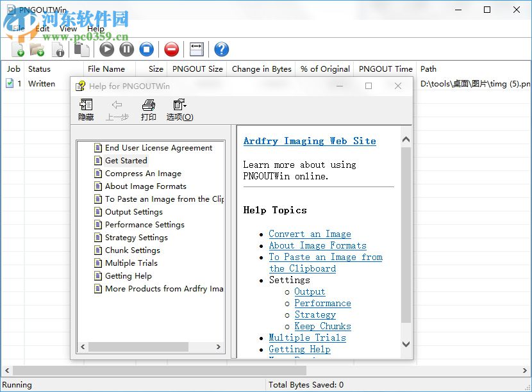
Task: Stop processing with the blue stop button
Action: [147, 49]
